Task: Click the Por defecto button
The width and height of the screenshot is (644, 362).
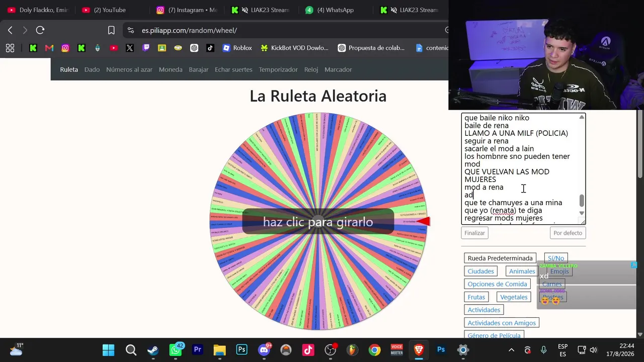Action: [568, 233]
